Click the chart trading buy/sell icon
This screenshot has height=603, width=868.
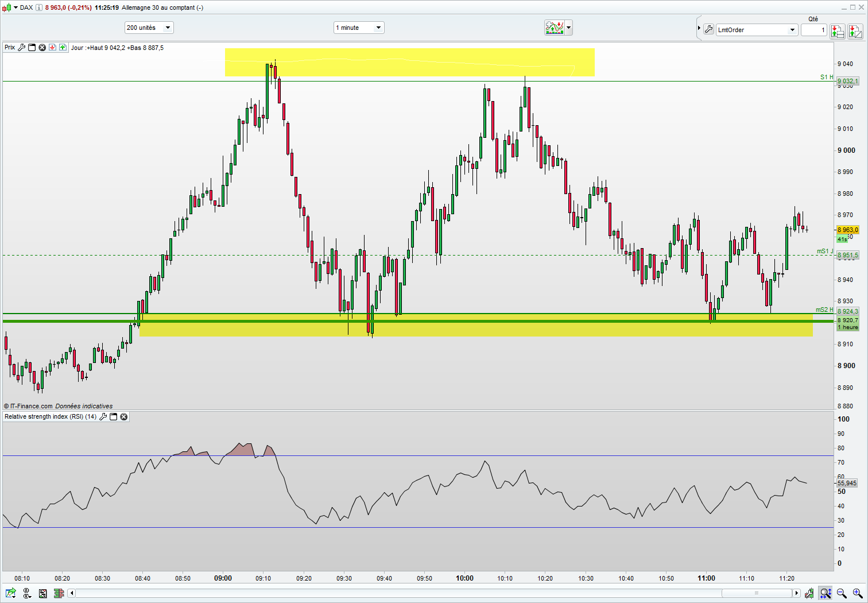[855, 31]
